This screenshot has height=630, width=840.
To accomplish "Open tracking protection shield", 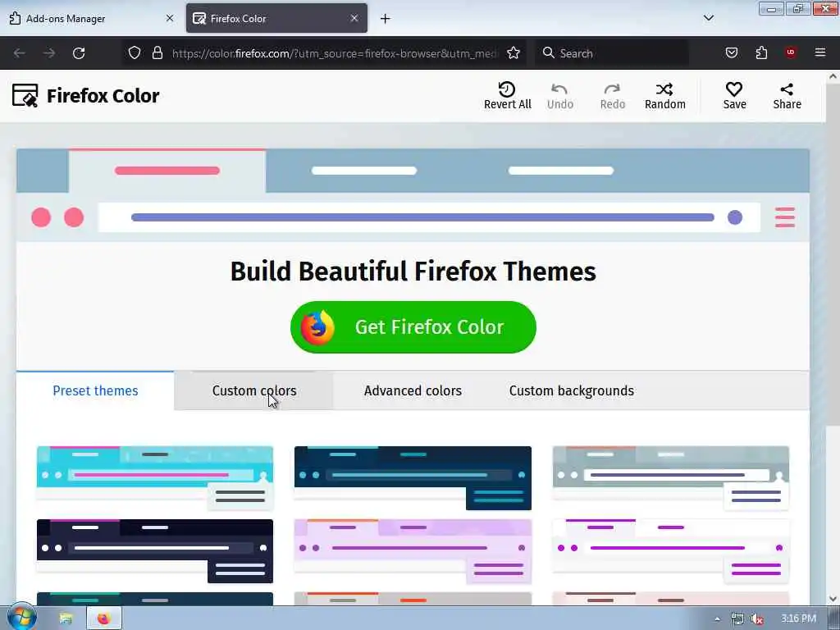I will [x=135, y=52].
